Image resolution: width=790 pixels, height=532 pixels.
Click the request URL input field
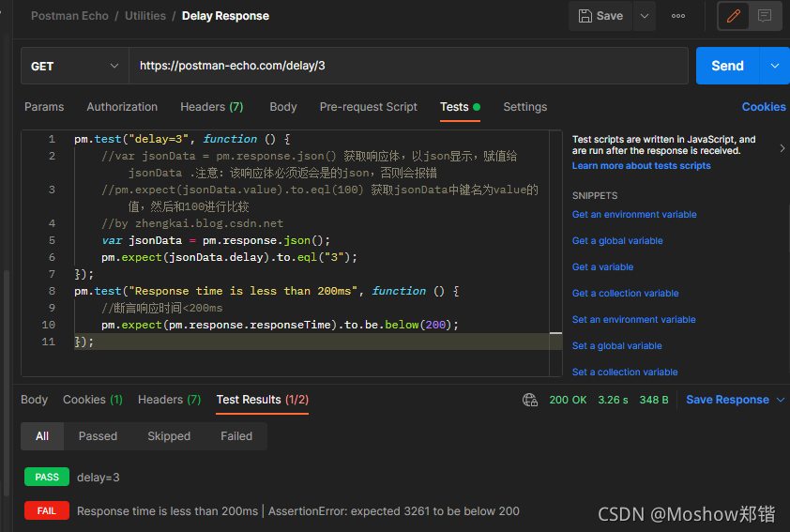pos(408,66)
